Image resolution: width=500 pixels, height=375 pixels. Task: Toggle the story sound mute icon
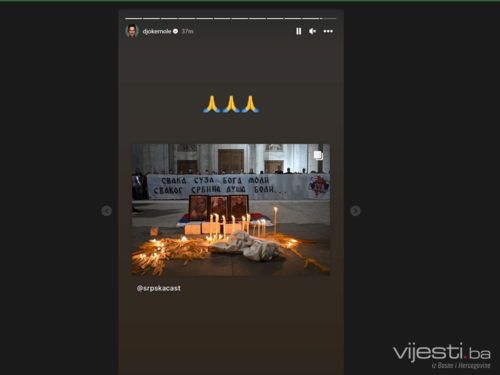point(312,31)
